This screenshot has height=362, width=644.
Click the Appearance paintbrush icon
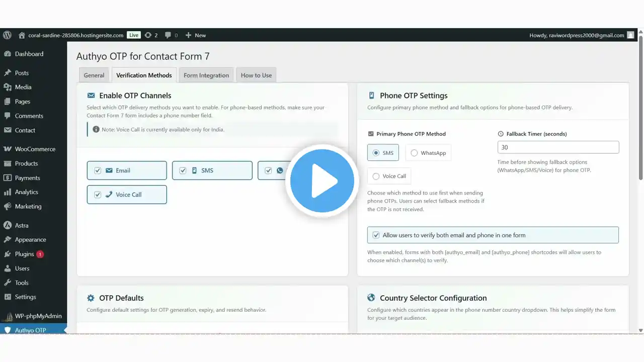[8, 240]
